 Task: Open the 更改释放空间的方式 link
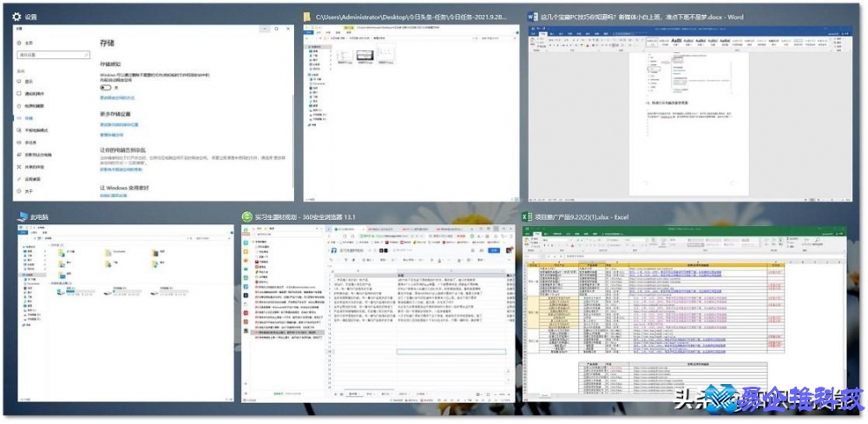tap(118, 98)
